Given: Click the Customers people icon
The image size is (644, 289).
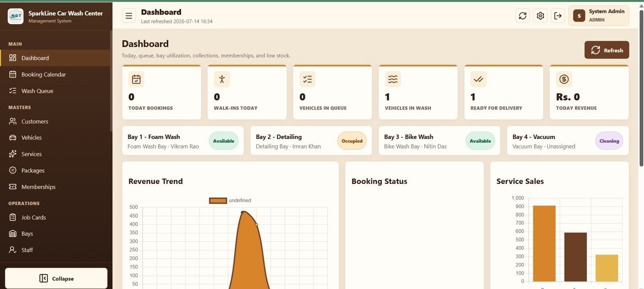Looking at the screenshot, I should tap(13, 121).
